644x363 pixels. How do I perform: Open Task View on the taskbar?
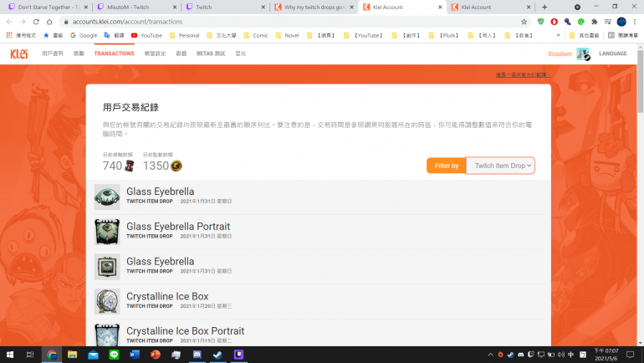30,355
